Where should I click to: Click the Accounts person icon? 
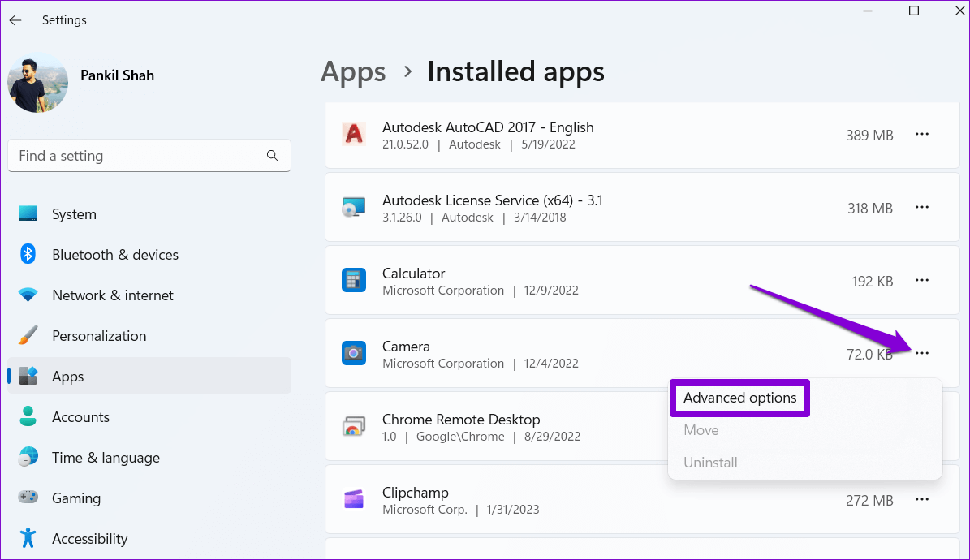(x=28, y=416)
